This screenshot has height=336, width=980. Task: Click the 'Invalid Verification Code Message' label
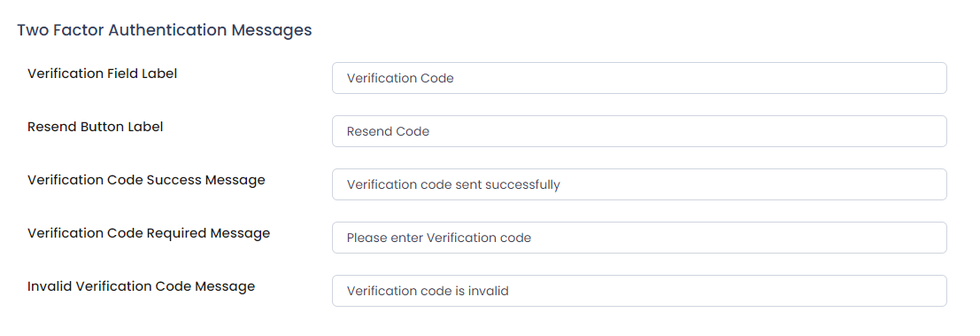click(142, 286)
